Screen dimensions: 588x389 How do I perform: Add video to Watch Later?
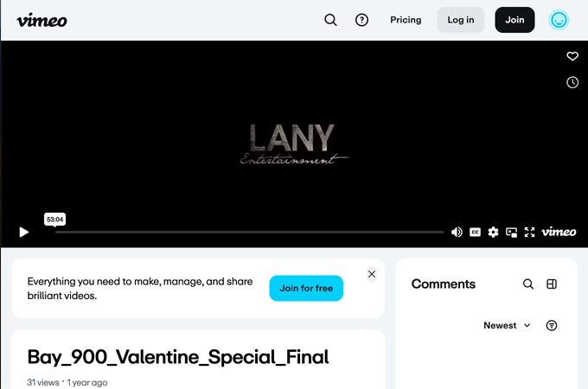572,82
